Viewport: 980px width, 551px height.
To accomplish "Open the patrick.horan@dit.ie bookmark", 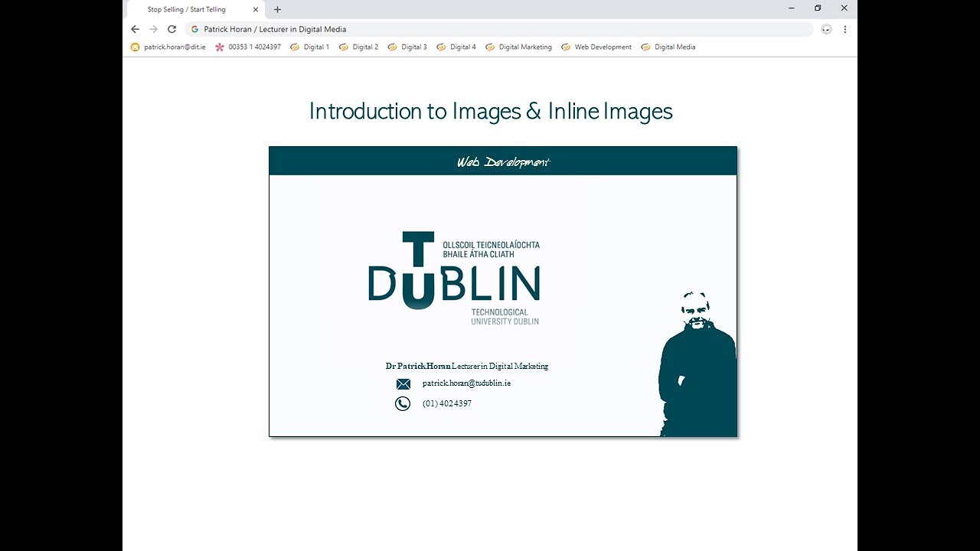I will (168, 47).
